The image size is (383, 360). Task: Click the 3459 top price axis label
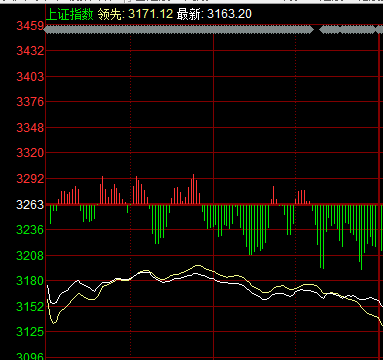tap(30, 26)
